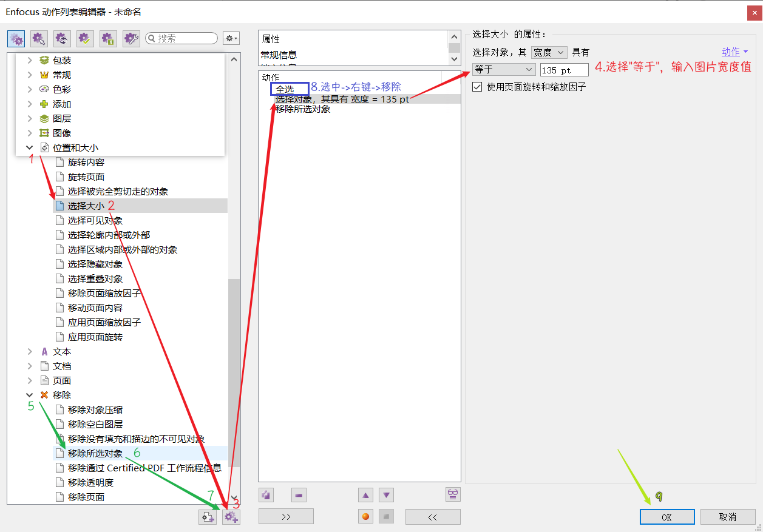Screen dimensions: 763x532
Task: Open the 等于 comparison dropdown
Action: click(x=504, y=70)
